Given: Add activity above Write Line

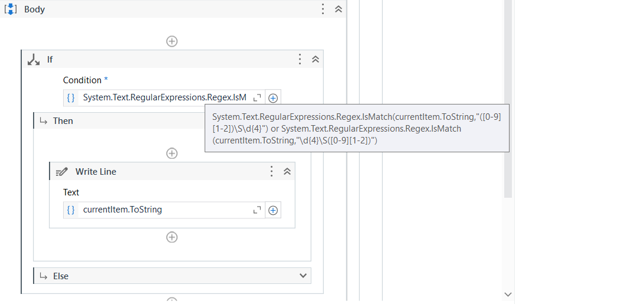Looking at the screenshot, I should point(172,153).
